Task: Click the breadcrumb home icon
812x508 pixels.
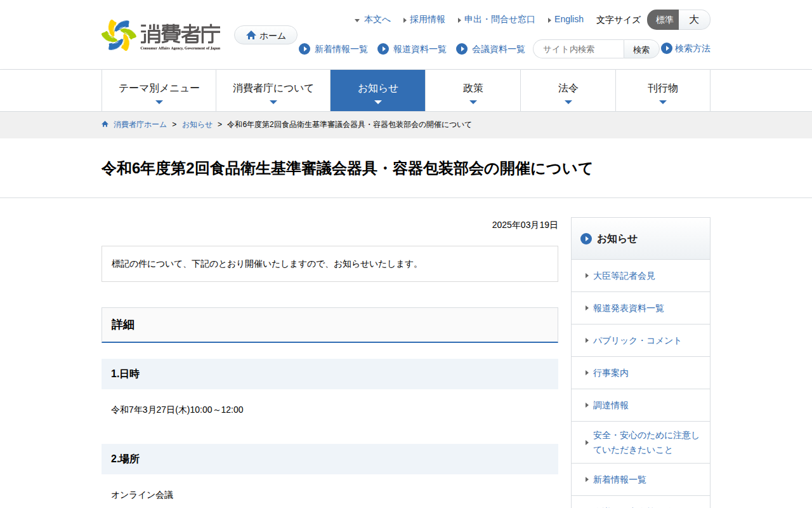Action: pos(105,124)
